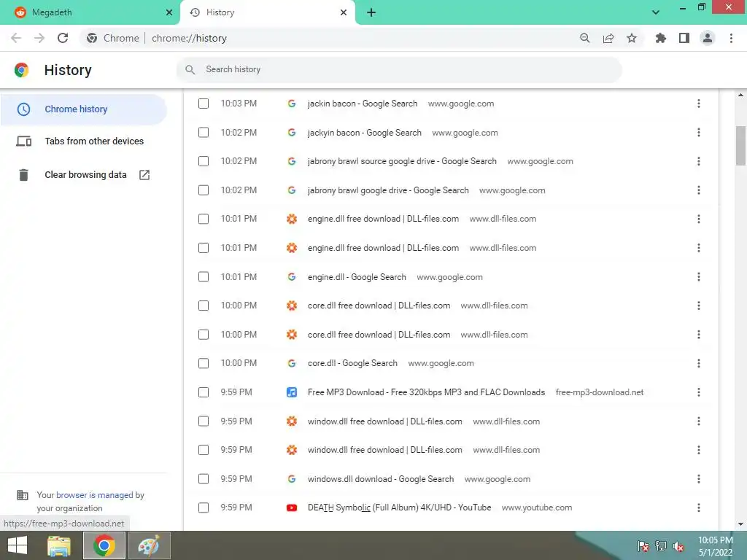The width and height of the screenshot is (747, 560).
Task: Click the scrollbar up arrow
Action: pos(740,96)
